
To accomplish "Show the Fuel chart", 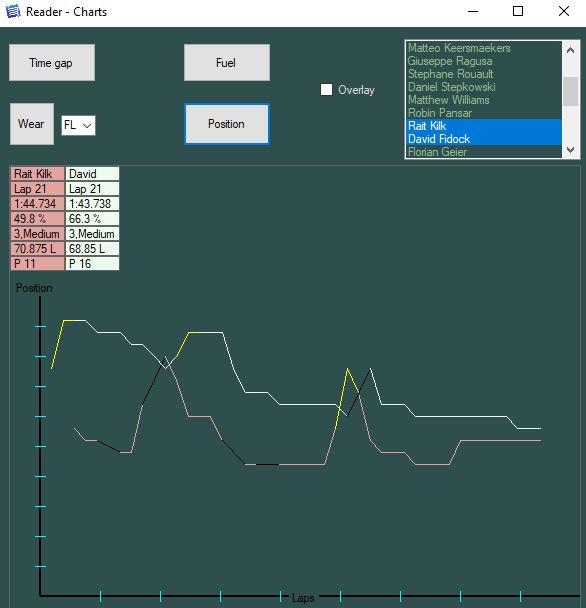I will (x=227, y=62).
